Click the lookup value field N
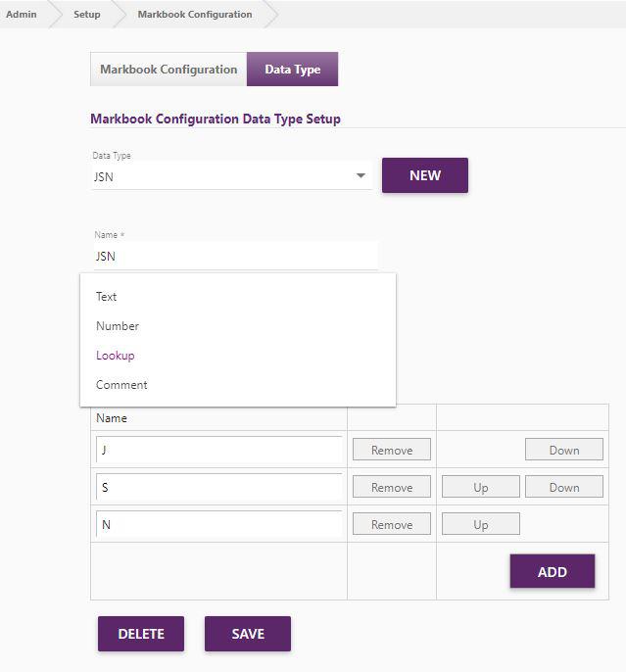Viewport: 626px width, 672px height. tap(218, 524)
